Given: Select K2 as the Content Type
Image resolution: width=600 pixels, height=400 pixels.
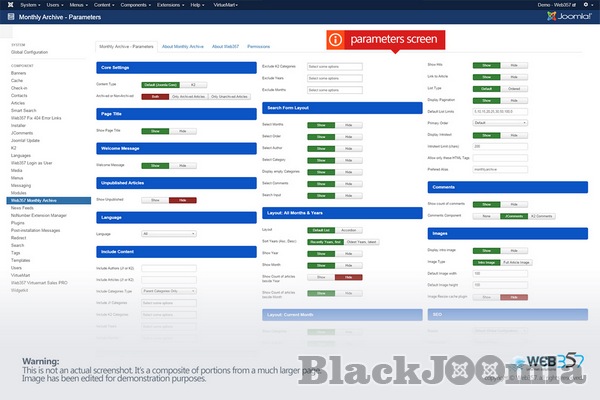Looking at the screenshot, I should click(x=193, y=85).
